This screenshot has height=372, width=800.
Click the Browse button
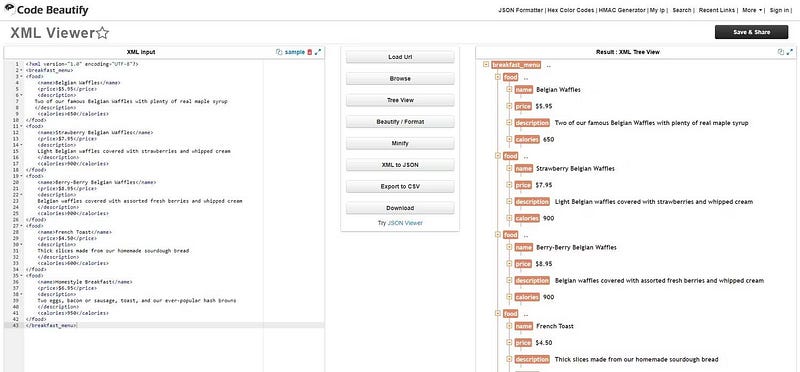400,79
